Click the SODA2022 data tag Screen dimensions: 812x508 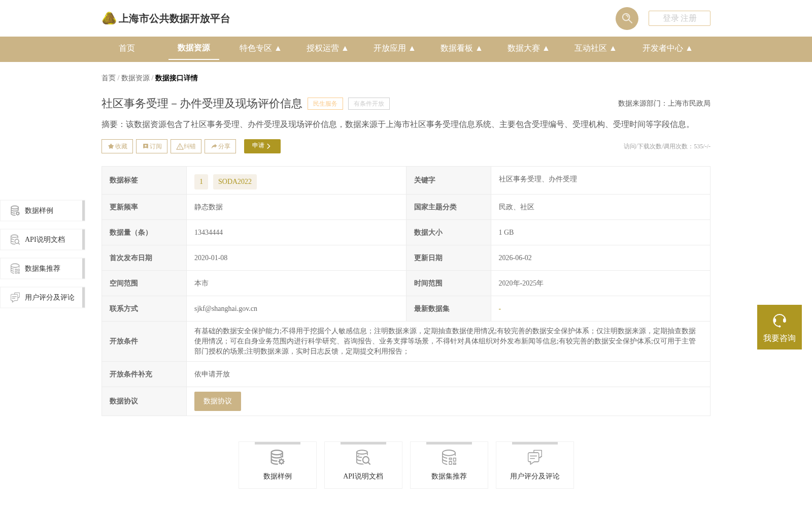pos(235,182)
